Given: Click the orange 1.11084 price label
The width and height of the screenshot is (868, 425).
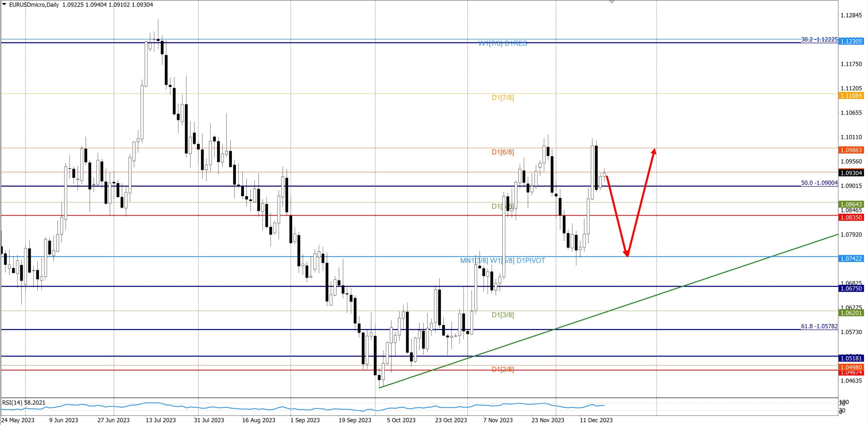Looking at the screenshot, I should (x=851, y=96).
